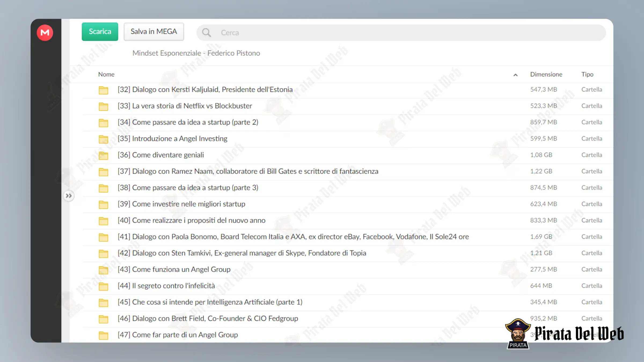Select [35] Introduzione a Angel Investing folder
Screen dimensions: 644x362
(x=348, y=139)
